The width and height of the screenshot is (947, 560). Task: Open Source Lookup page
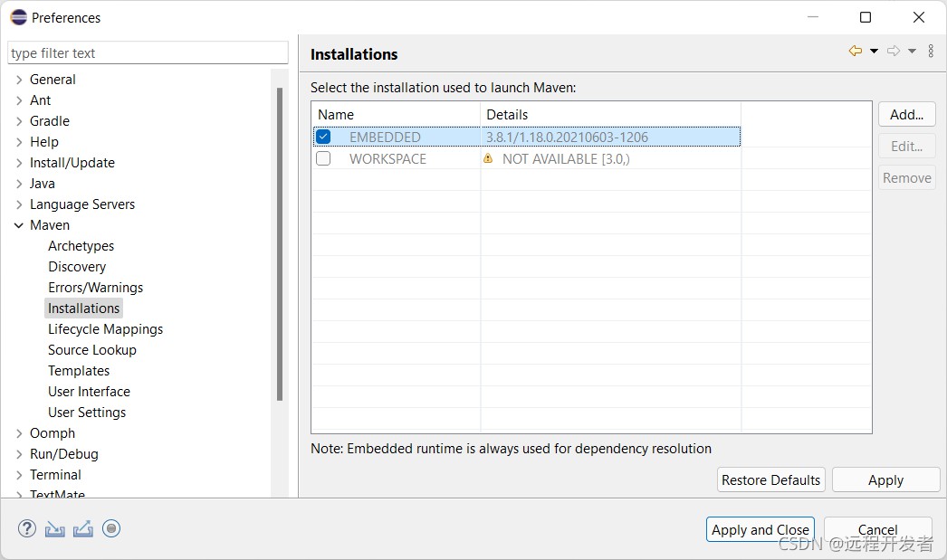point(91,350)
